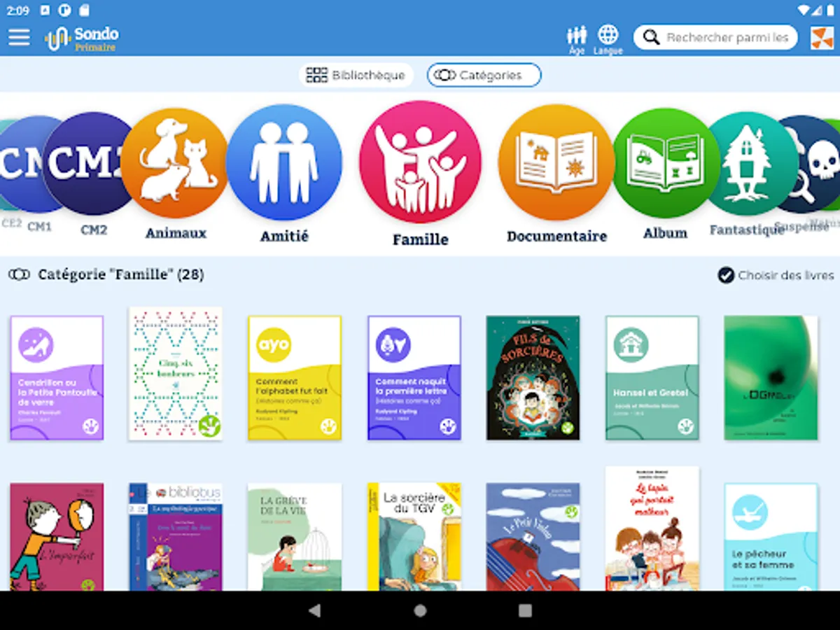Open the Langue globe selector
This screenshot has width=840, height=630.
pos(608,39)
